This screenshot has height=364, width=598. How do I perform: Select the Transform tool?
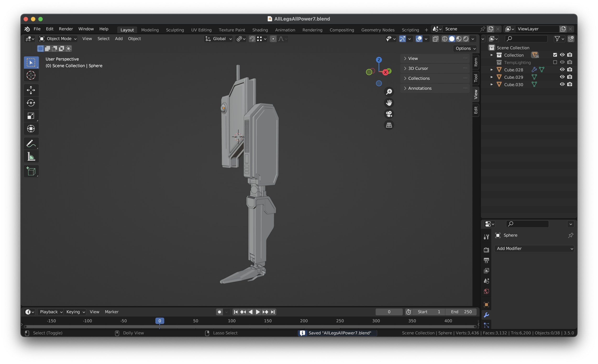pos(31,129)
